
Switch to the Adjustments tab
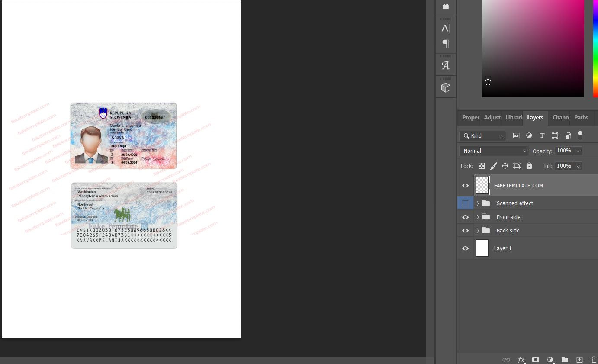(x=492, y=117)
